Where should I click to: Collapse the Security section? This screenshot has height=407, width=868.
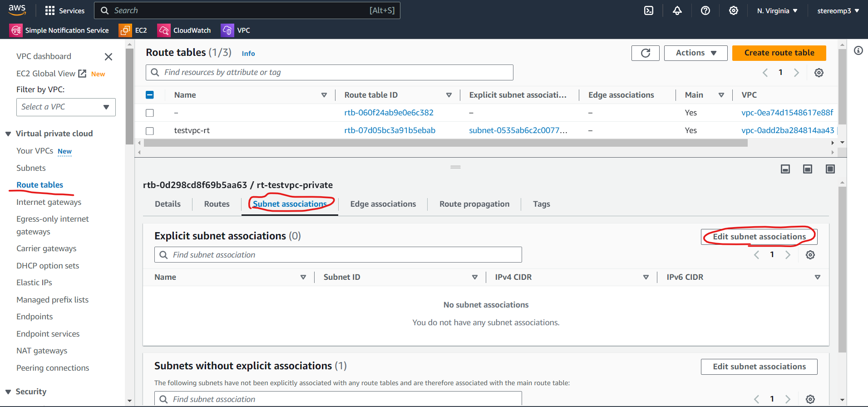click(x=8, y=392)
